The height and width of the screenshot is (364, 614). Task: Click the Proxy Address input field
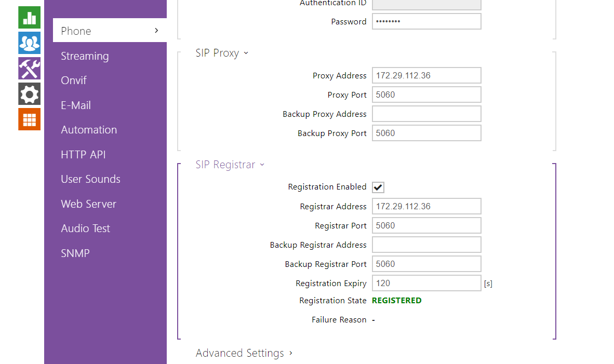(x=426, y=75)
